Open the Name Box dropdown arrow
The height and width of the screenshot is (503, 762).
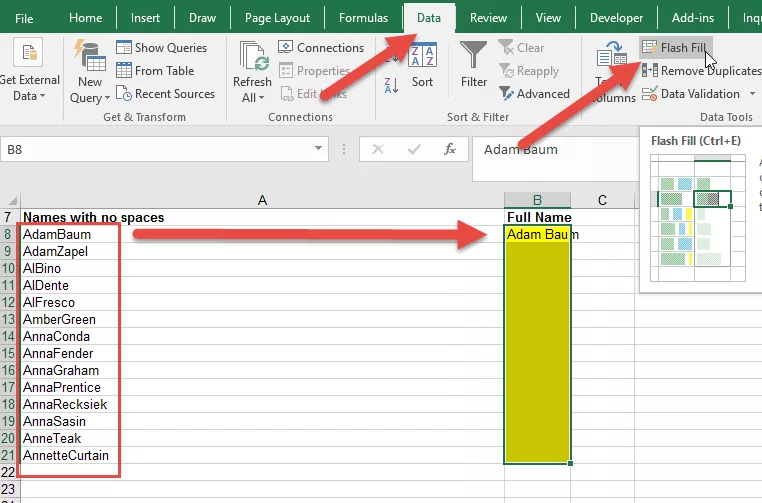tap(318, 149)
